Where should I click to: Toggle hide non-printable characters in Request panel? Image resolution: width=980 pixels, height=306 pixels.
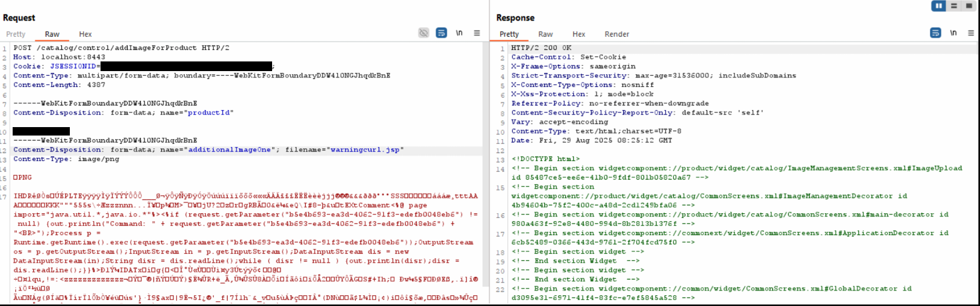tap(424, 33)
